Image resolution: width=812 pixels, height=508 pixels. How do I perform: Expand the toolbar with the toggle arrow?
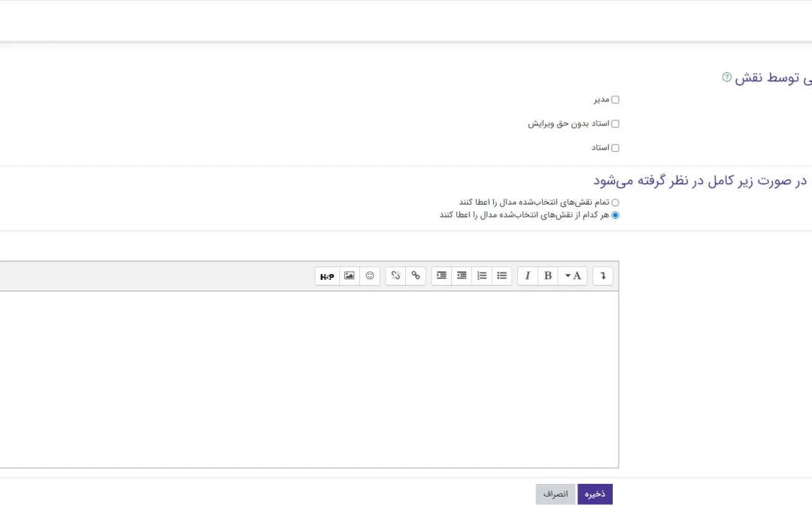603,276
